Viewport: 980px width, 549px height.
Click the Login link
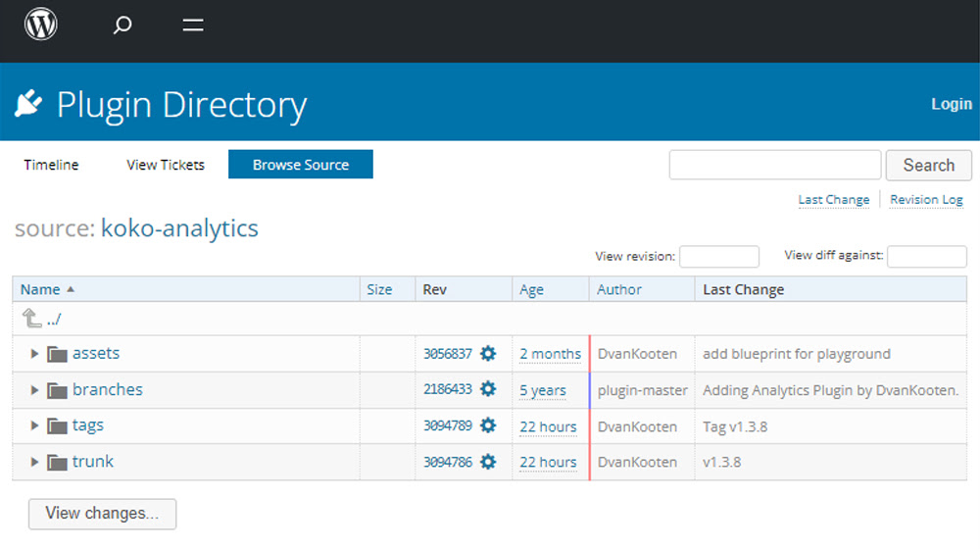click(x=952, y=104)
